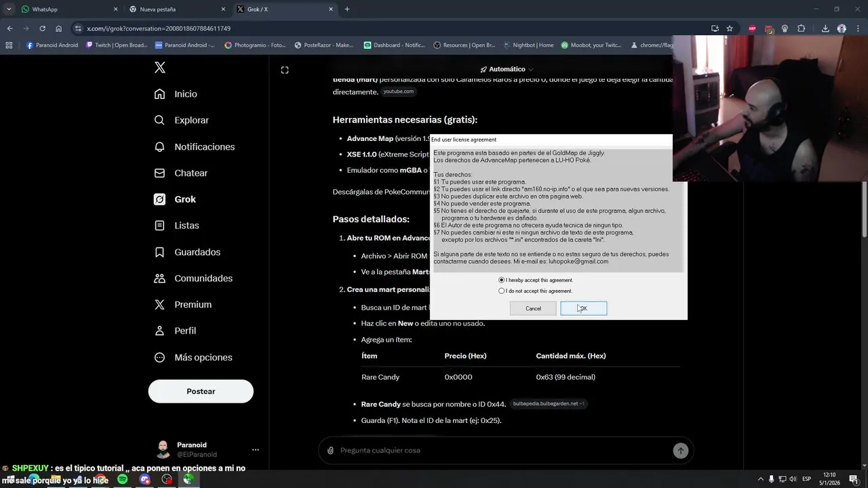Open the Automático mode dropdown
Viewport: 868px width, 488px height.
click(507, 69)
